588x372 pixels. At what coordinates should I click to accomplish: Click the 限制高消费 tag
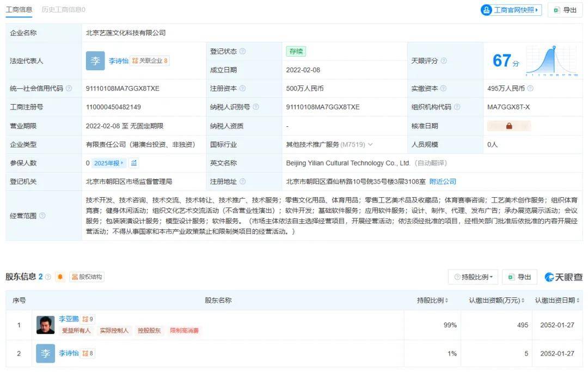pyautogui.click(x=184, y=331)
